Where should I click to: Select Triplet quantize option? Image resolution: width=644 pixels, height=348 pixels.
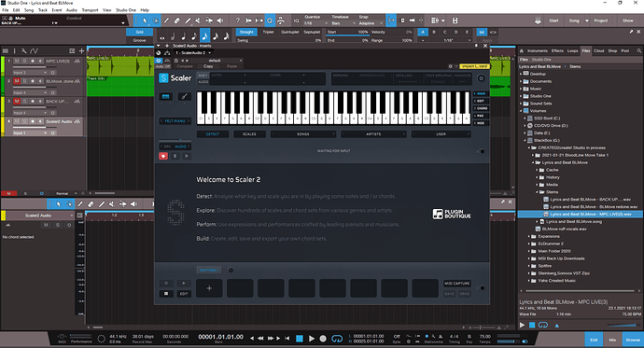click(268, 32)
